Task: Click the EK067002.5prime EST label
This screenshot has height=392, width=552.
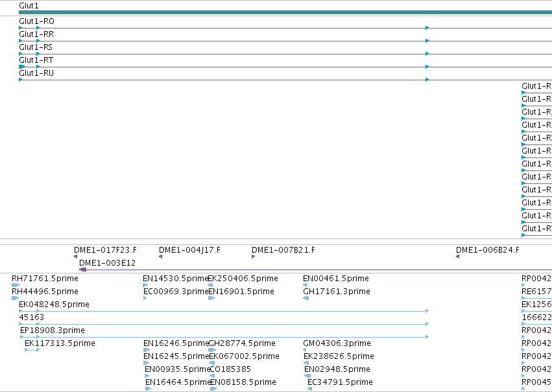Action: [x=245, y=357]
